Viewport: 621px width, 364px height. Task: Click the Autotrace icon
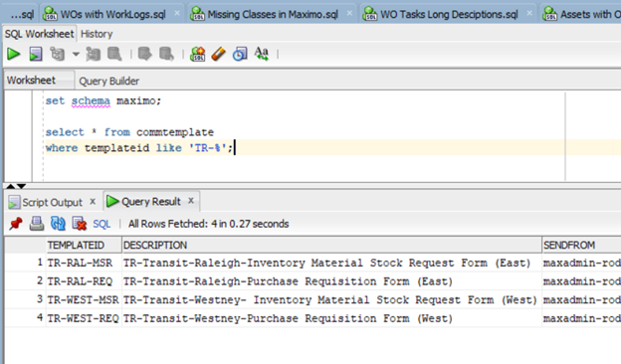coord(94,54)
